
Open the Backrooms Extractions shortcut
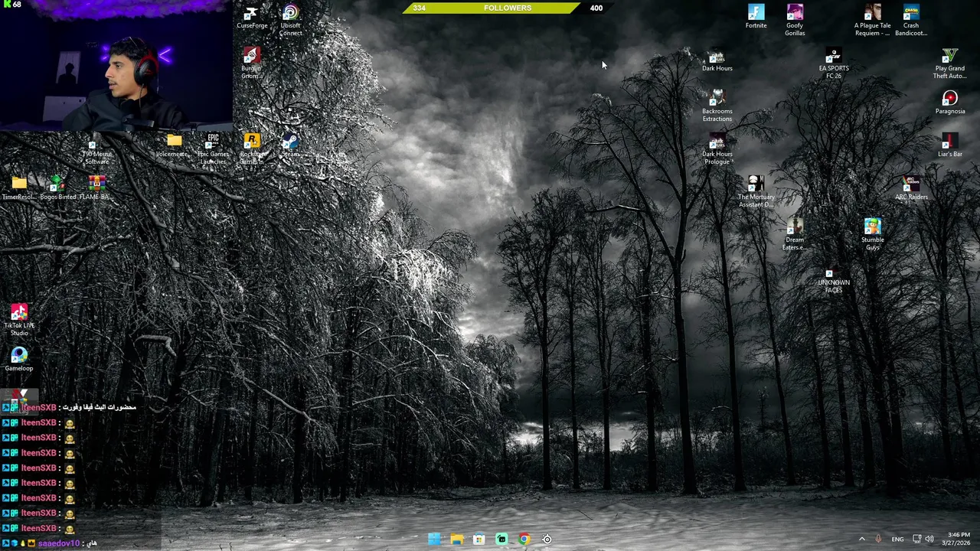pyautogui.click(x=717, y=106)
